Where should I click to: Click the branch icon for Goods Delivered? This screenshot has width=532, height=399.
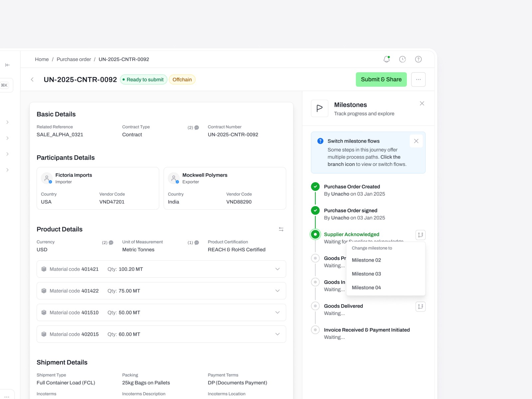tap(421, 307)
